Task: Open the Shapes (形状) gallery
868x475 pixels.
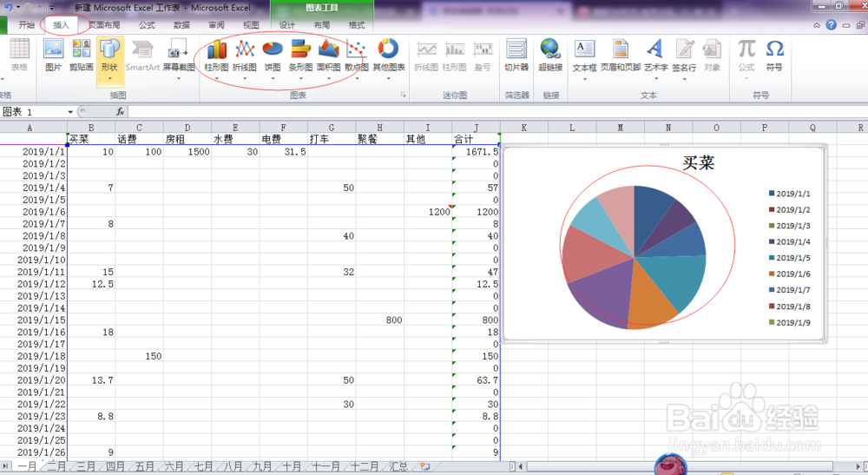Action: tap(109, 60)
